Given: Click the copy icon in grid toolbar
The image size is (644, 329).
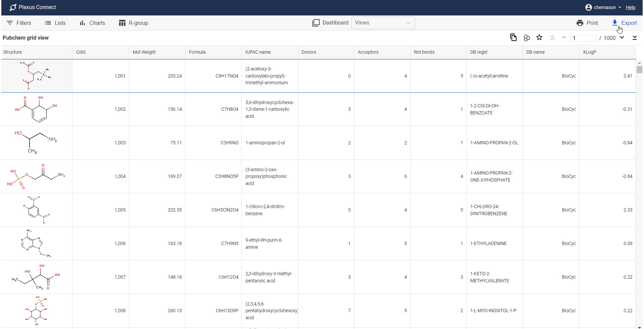Looking at the screenshot, I should click(x=513, y=38).
